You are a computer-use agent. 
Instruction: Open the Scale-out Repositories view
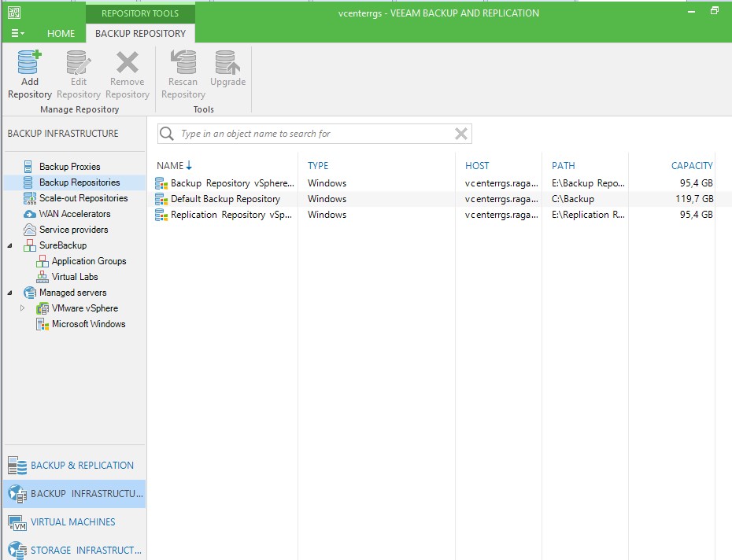pos(83,197)
